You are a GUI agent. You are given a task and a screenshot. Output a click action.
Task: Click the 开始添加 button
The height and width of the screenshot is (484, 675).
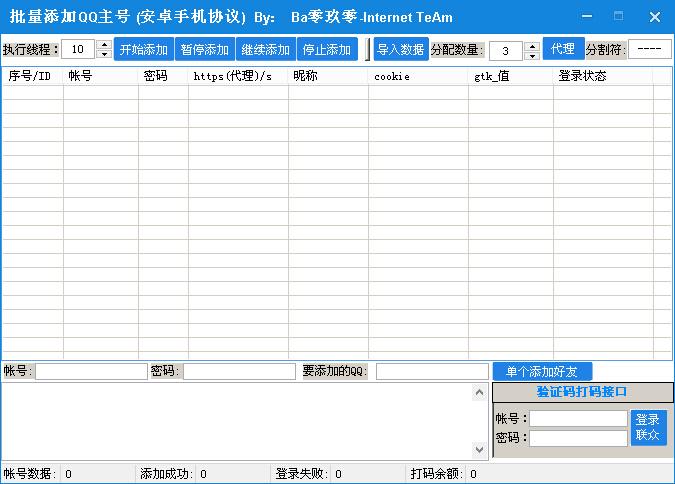(x=144, y=49)
